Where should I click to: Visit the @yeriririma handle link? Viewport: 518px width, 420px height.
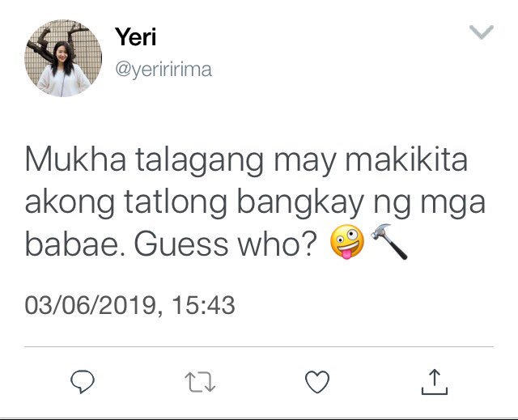pos(163,70)
